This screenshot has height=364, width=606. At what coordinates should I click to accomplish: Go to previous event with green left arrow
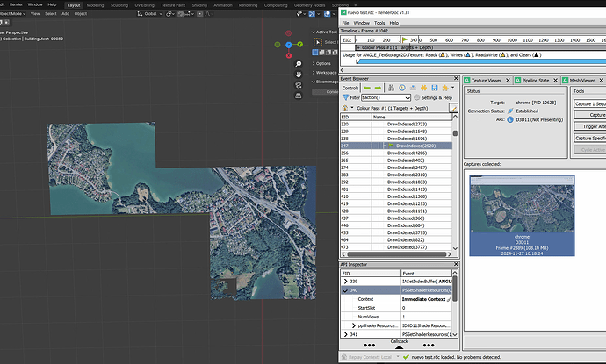tap(367, 88)
